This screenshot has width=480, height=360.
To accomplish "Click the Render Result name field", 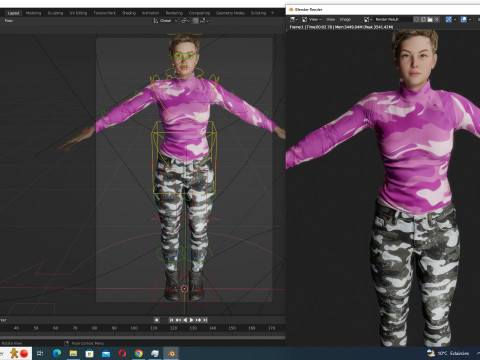I will click(393, 19).
